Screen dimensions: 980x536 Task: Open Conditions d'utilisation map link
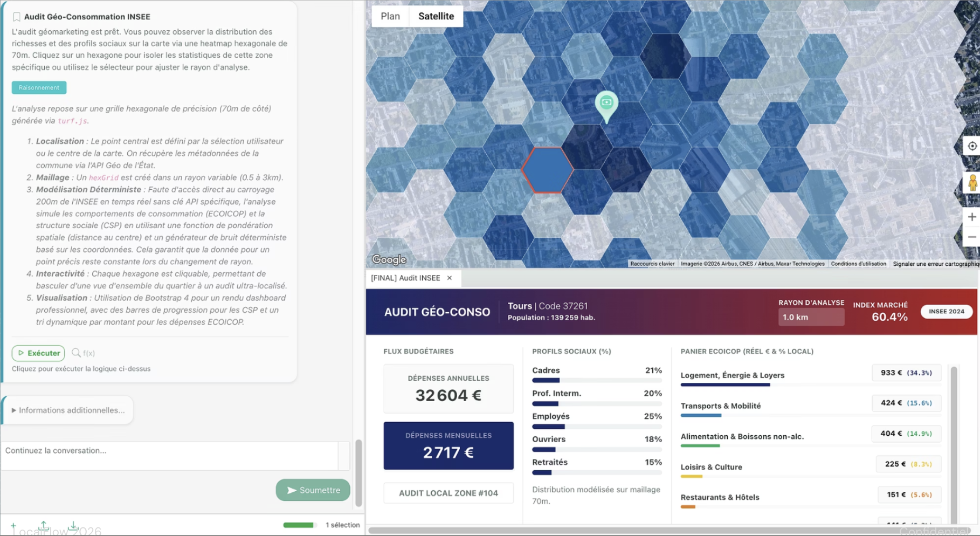pos(859,264)
